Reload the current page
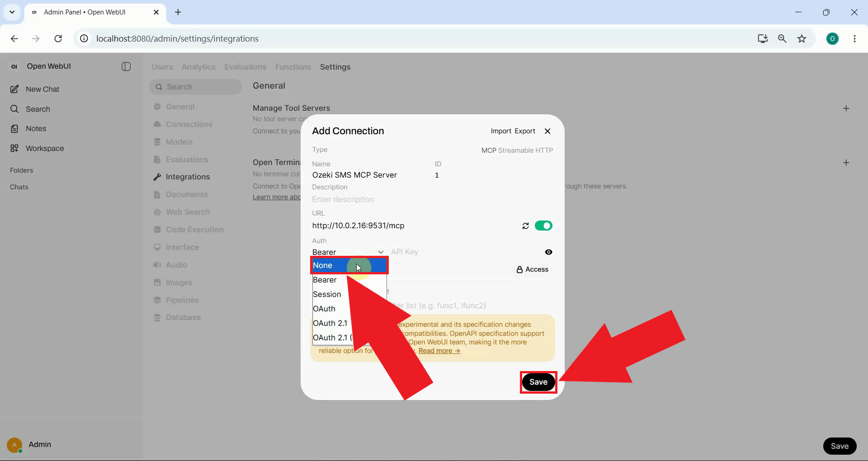The image size is (868, 461). click(58, 38)
